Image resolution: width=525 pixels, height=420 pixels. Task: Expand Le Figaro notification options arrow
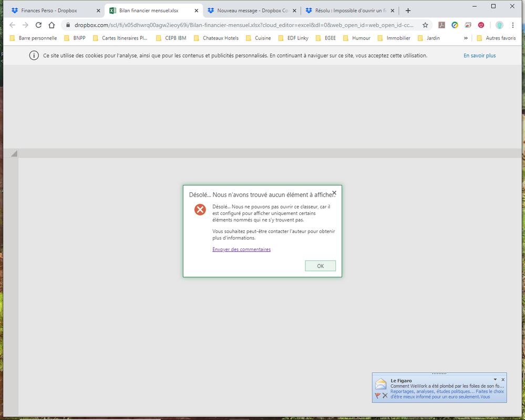click(495, 380)
